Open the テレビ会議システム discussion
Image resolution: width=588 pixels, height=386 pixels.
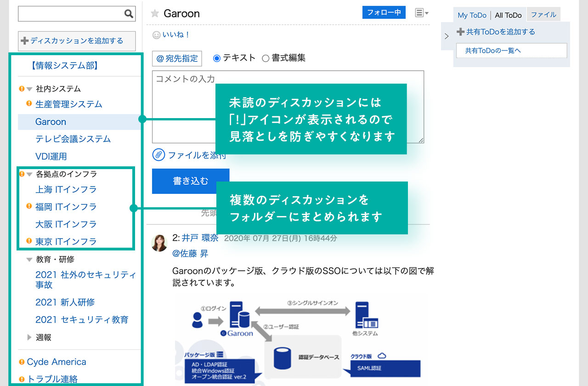click(x=73, y=139)
